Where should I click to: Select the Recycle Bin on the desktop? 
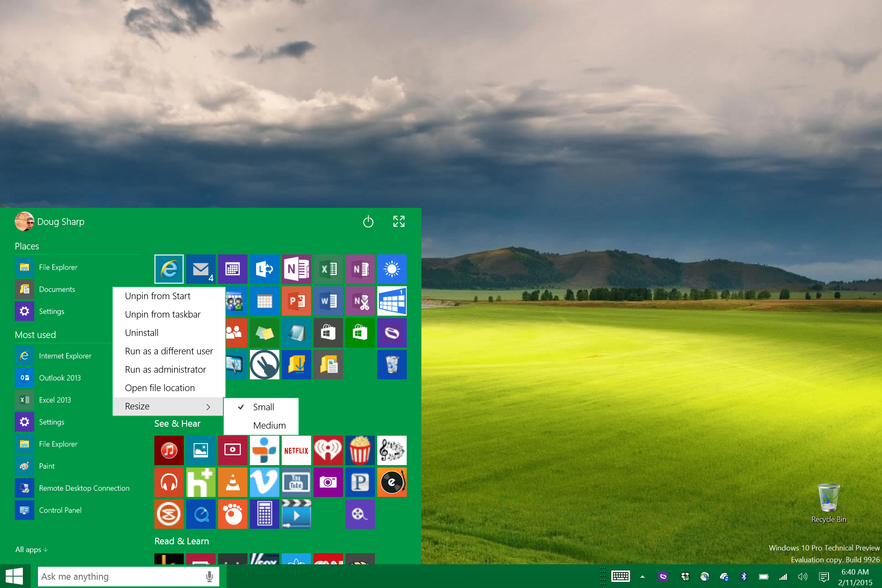tap(829, 503)
